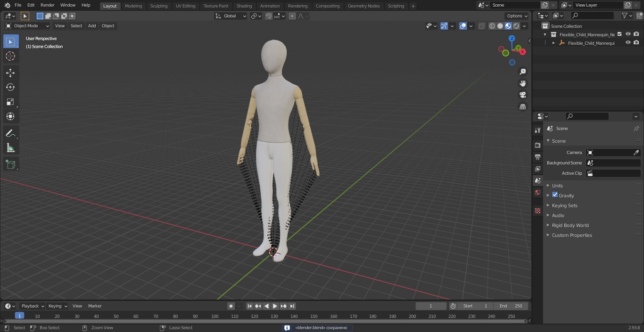Select the Move tool
Viewport: 644px width, 332px height.
coord(11,73)
